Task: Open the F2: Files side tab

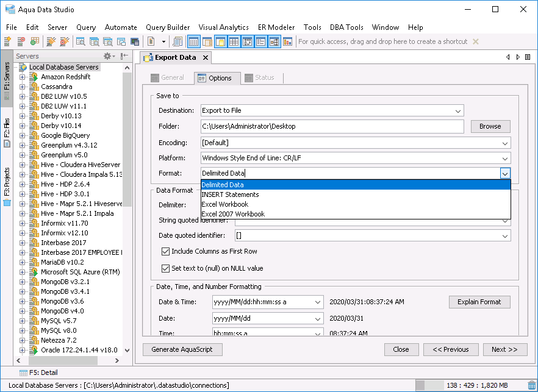Action: pyautogui.click(x=7, y=133)
